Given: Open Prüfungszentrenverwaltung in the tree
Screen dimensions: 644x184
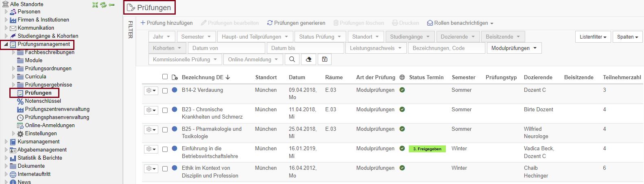Looking at the screenshot, I should [57, 109].
